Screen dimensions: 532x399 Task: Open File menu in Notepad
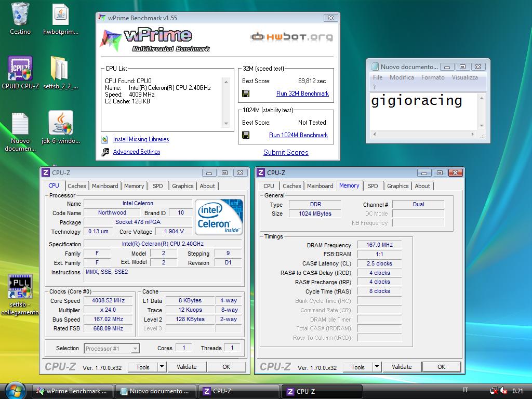[x=378, y=77]
